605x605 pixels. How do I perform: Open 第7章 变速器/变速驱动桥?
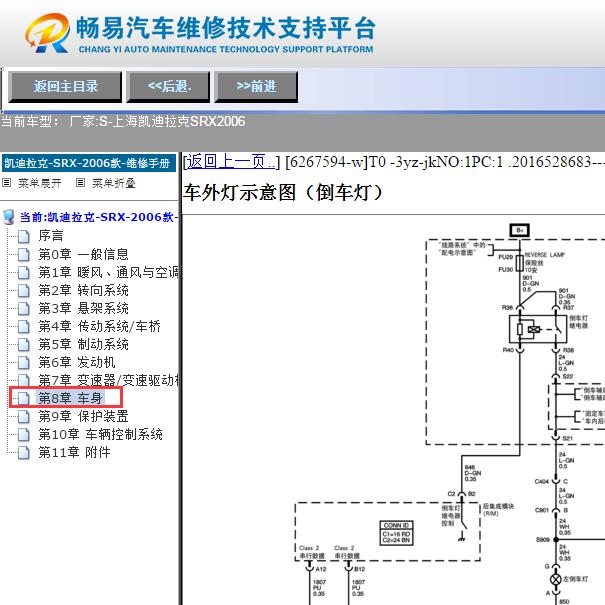[x=108, y=380]
